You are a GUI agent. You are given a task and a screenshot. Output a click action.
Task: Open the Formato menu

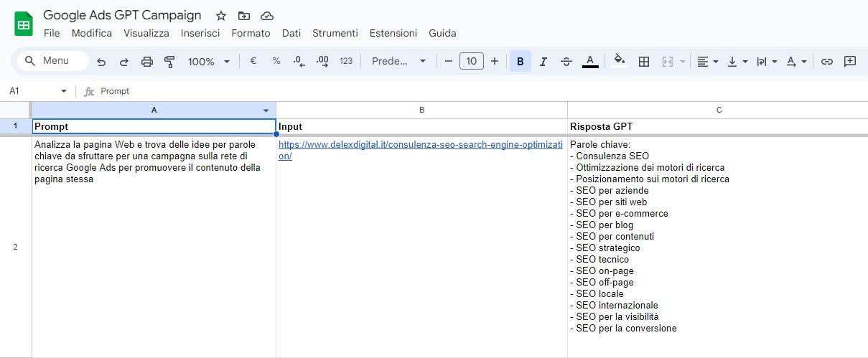tap(251, 33)
